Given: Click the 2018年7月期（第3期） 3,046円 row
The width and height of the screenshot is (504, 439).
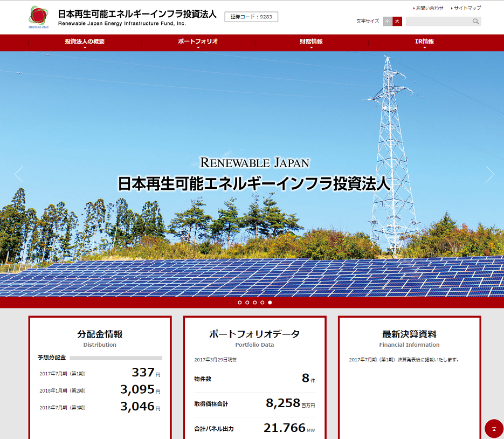Looking at the screenshot, I should [100, 407].
